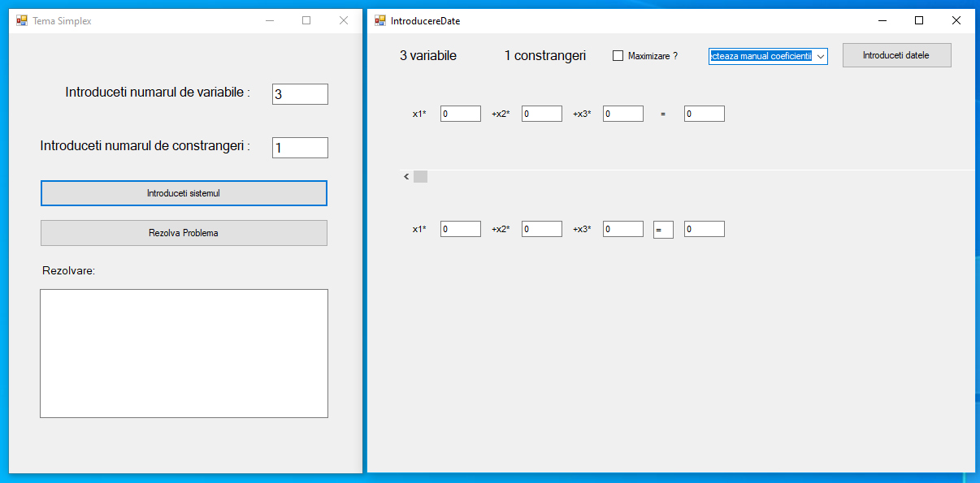The height and width of the screenshot is (483, 980).
Task: Click the Tema Simplex window icon
Action: coord(22,20)
